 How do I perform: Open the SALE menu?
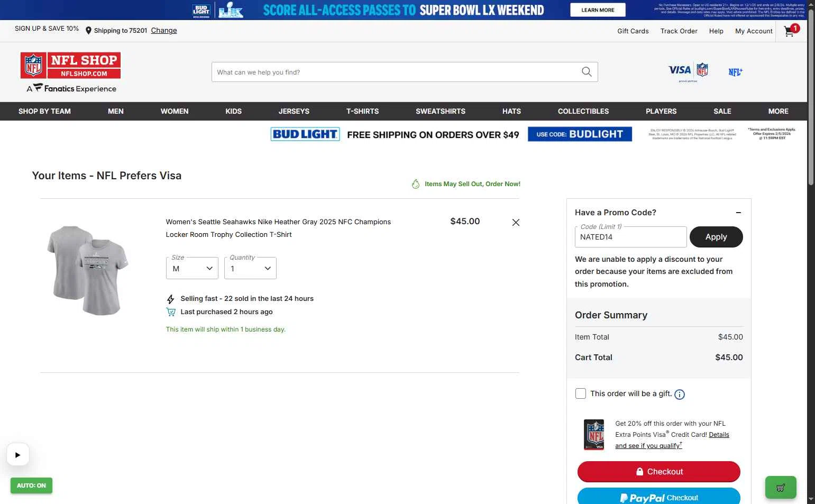pos(722,111)
